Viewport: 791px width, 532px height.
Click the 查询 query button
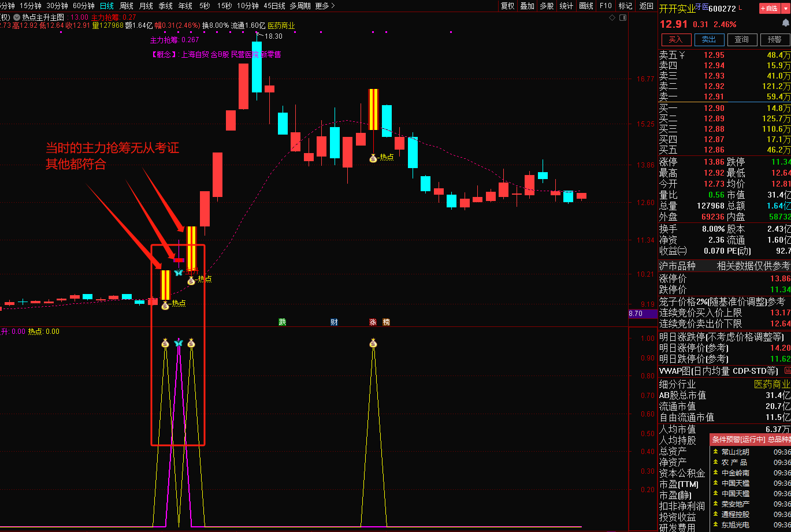[741, 39]
